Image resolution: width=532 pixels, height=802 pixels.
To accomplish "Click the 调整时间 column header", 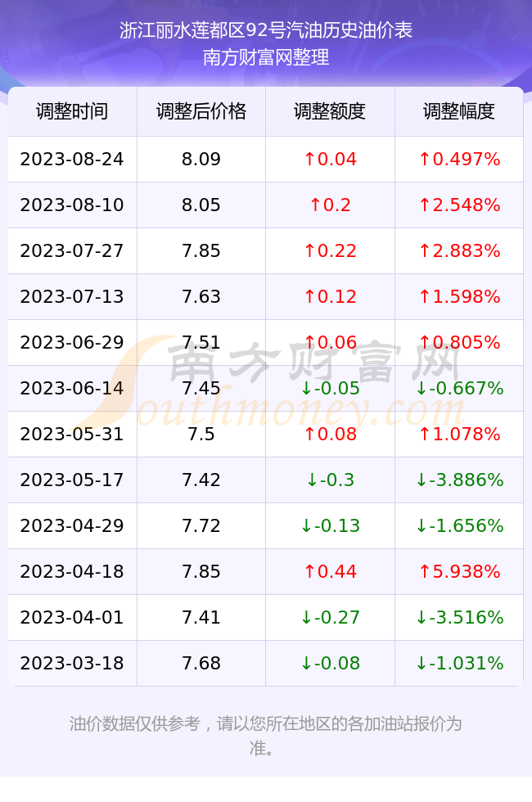I will click(72, 111).
